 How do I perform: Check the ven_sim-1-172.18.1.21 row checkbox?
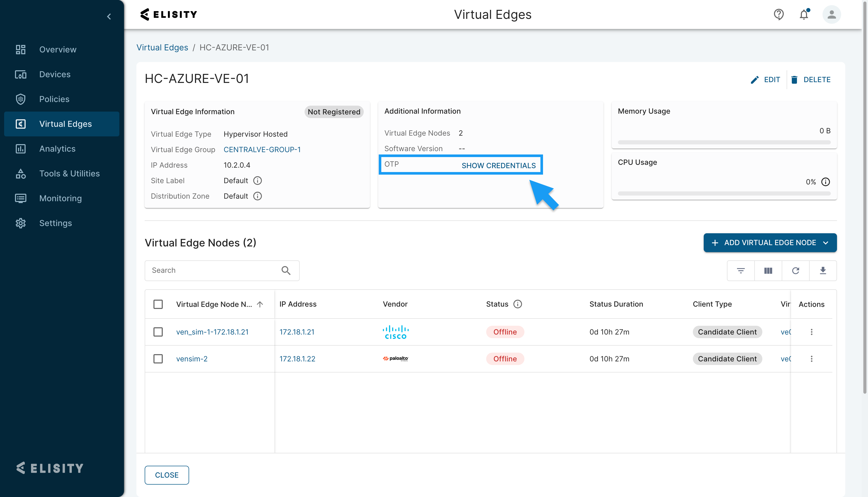(158, 332)
